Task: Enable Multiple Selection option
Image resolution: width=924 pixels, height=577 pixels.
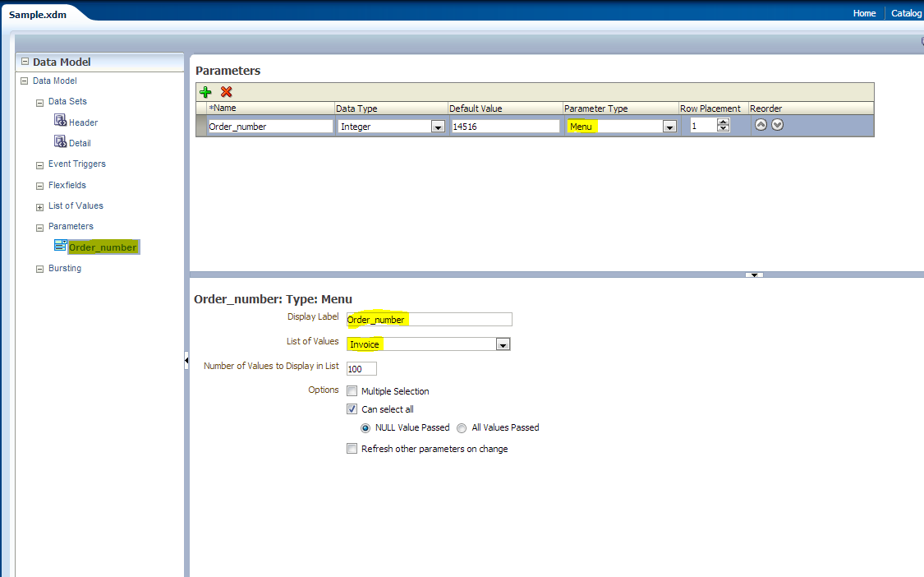Action: pos(352,390)
